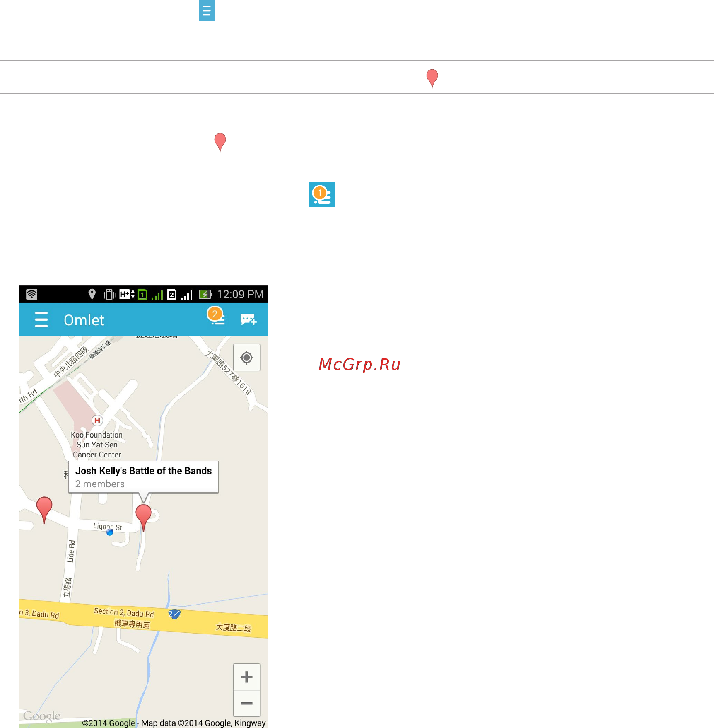
Task: Tap the '2 members' text in the popup
Action: pyautogui.click(x=100, y=484)
